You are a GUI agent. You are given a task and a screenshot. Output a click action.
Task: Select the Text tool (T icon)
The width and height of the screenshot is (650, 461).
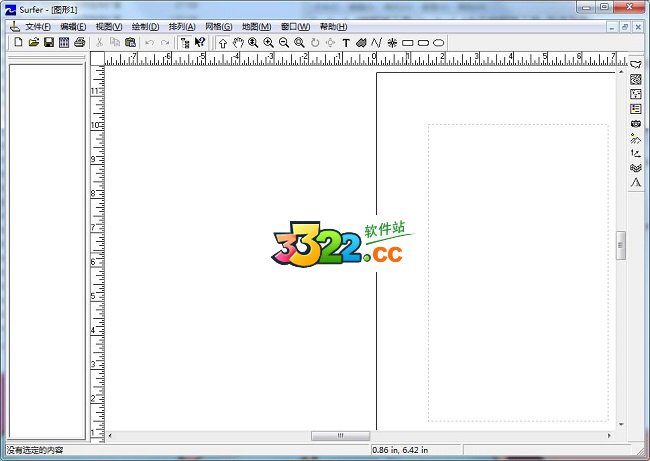pyautogui.click(x=346, y=43)
